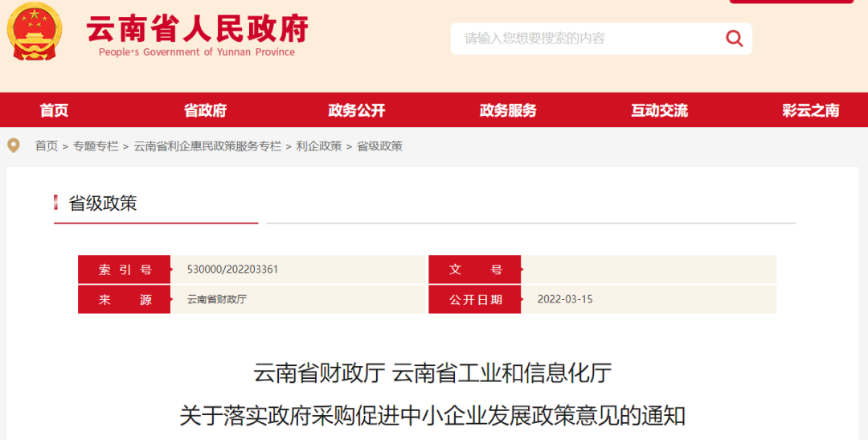Click title line 云南省财政厅 云南省工业和信息化厅
Image resolution: width=868 pixels, height=440 pixels.
pyautogui.click(x=433, y=373)
